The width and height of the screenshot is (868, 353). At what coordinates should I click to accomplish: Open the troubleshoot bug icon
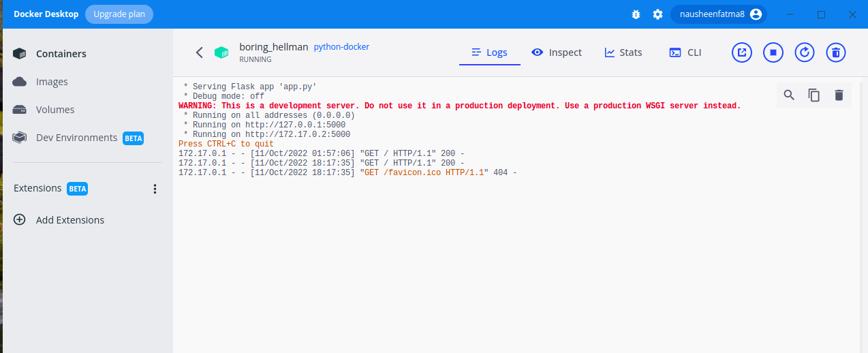pos(636,14)
